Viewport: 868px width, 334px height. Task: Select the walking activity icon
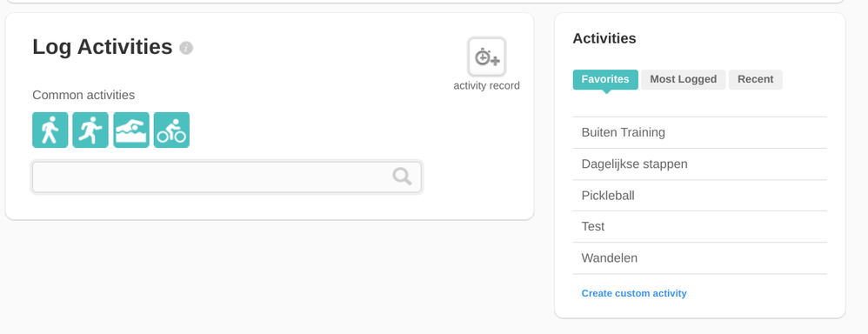pos(50,130)
